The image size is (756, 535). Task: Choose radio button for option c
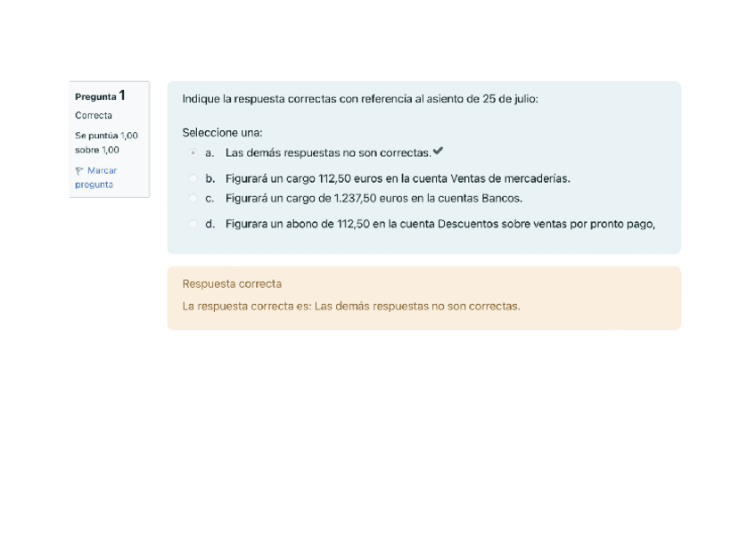(x=193, y=199)
